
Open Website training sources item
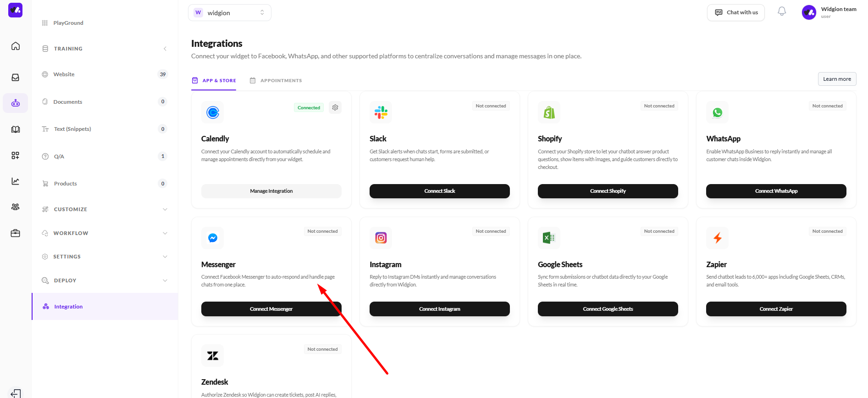64,74
